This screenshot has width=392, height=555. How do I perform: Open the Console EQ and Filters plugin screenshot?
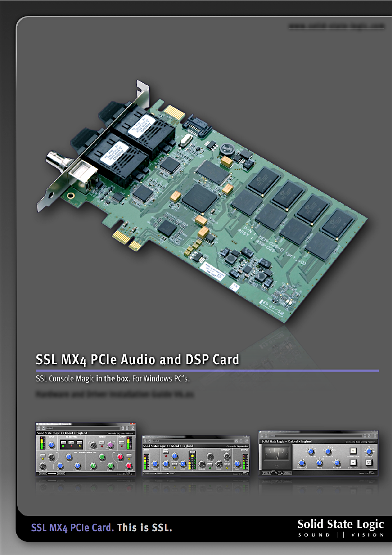tap(85, 449)
